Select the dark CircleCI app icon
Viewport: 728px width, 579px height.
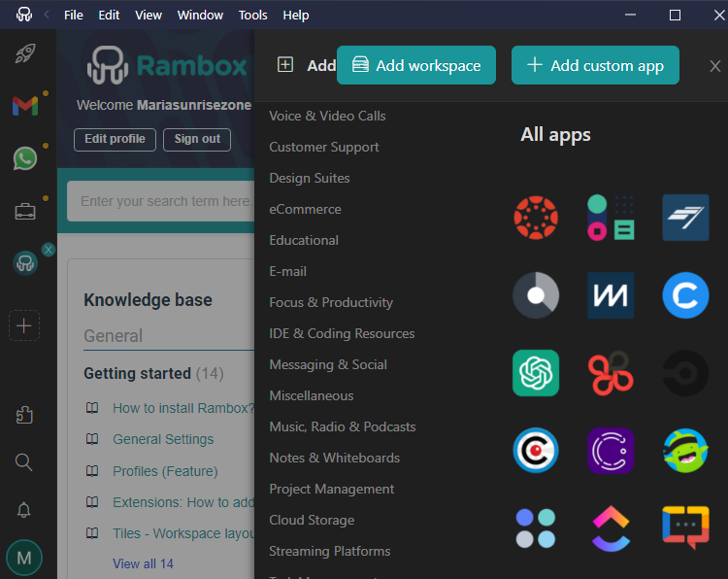click(x=685, y=373)
